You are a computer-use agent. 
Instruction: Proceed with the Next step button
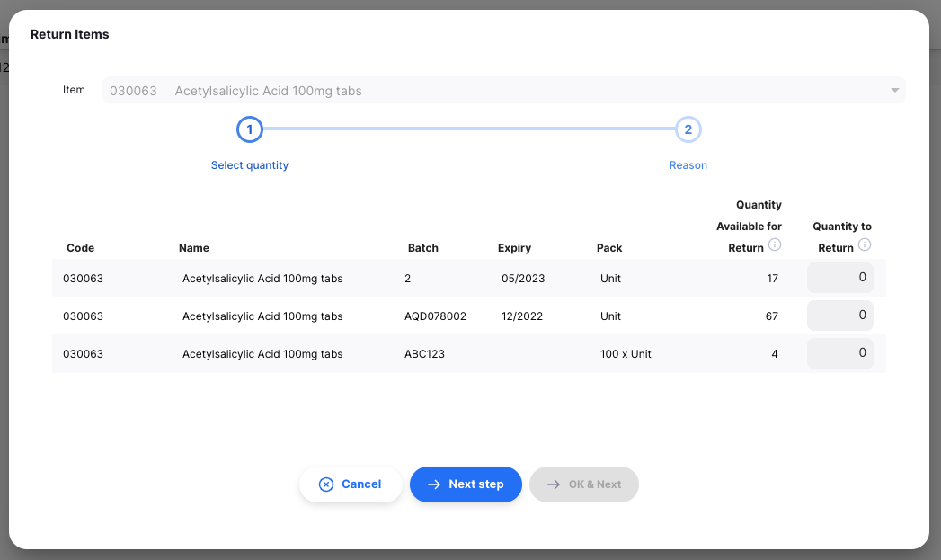coord(466,484)
